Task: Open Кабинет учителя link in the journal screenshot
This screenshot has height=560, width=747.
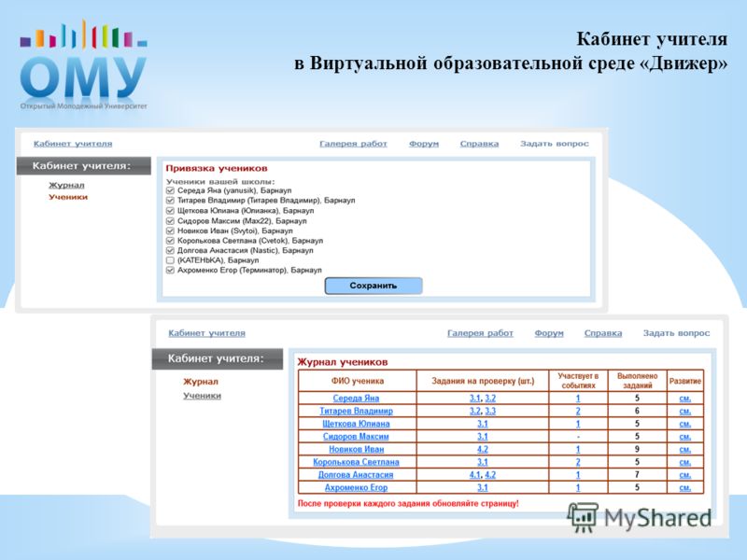Action: [x=206, y=333]
